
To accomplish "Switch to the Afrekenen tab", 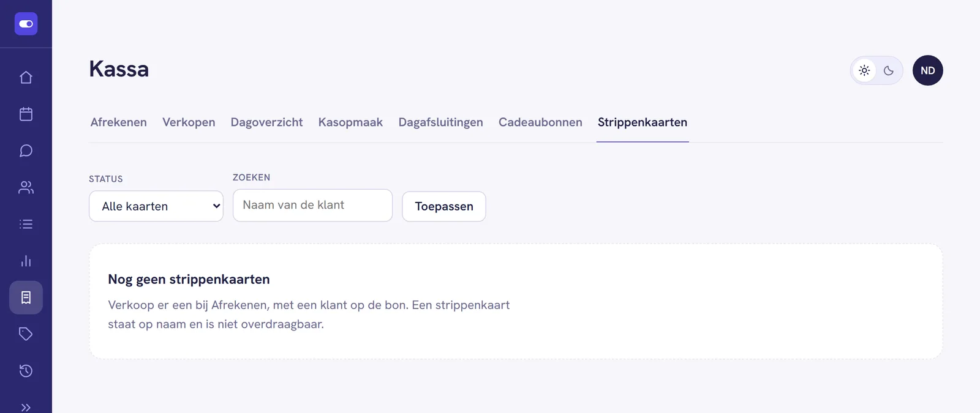I will click(119, 122).
